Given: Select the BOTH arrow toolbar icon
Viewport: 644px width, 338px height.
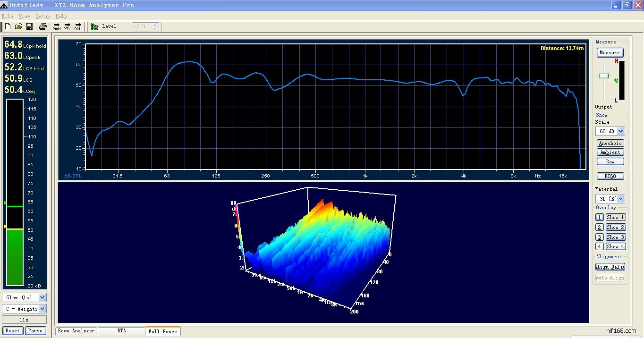Looking at the screenshot, I should pyautogui.click(x=78, y=26).
